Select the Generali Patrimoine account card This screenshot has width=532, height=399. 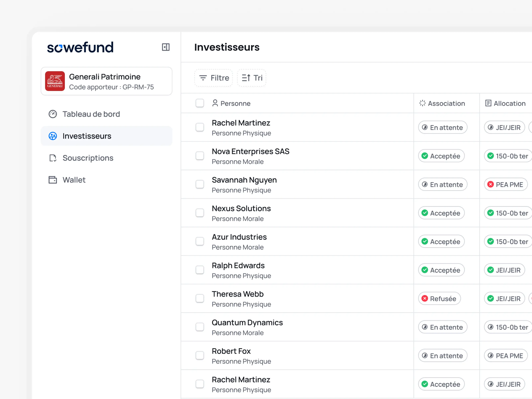(x=107, y=81)
